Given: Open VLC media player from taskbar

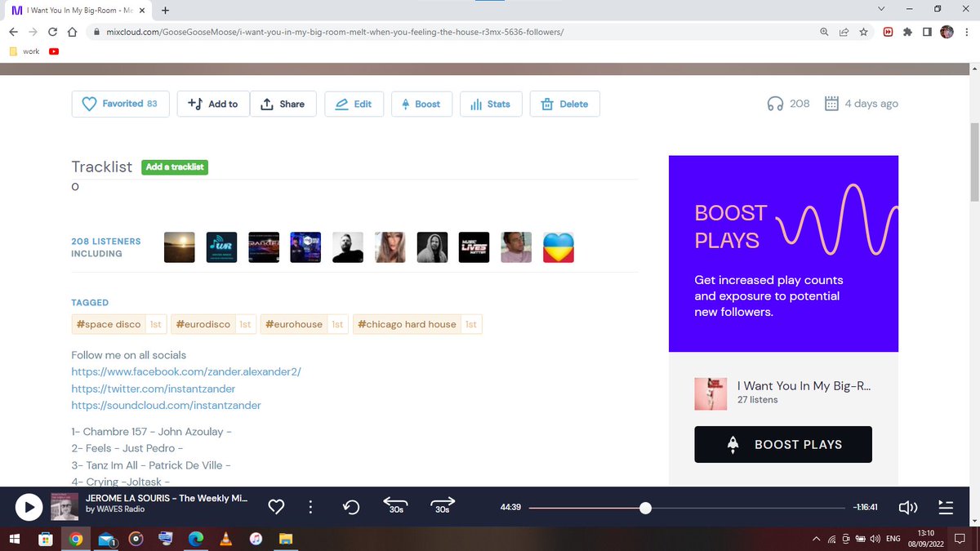Looking at the screenshot, I should click(226, 539).
